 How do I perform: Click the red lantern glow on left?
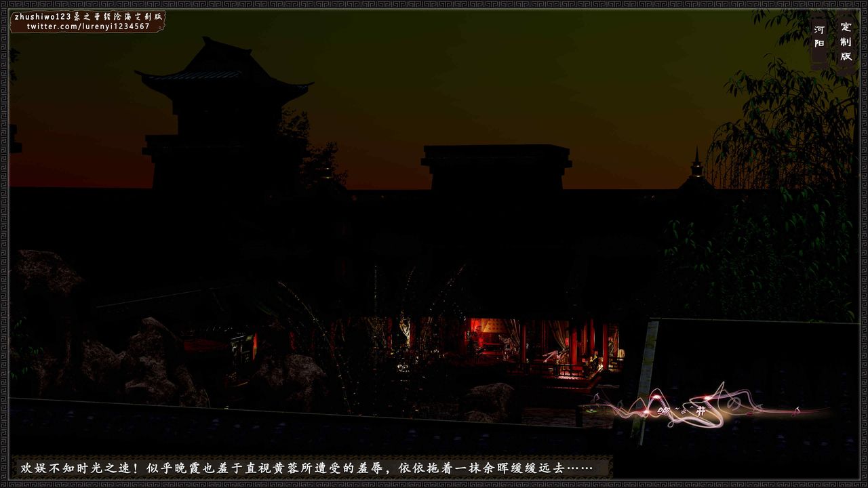tap(255, 346)
